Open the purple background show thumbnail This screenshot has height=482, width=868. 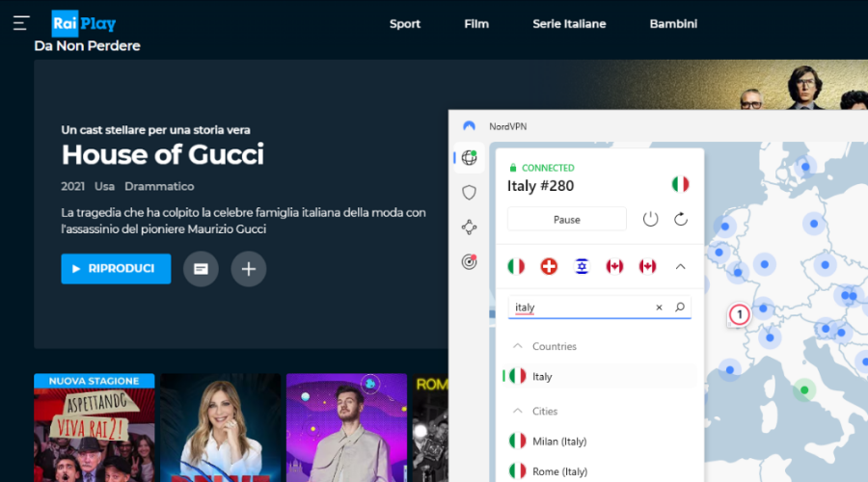(x=346, y=428)
